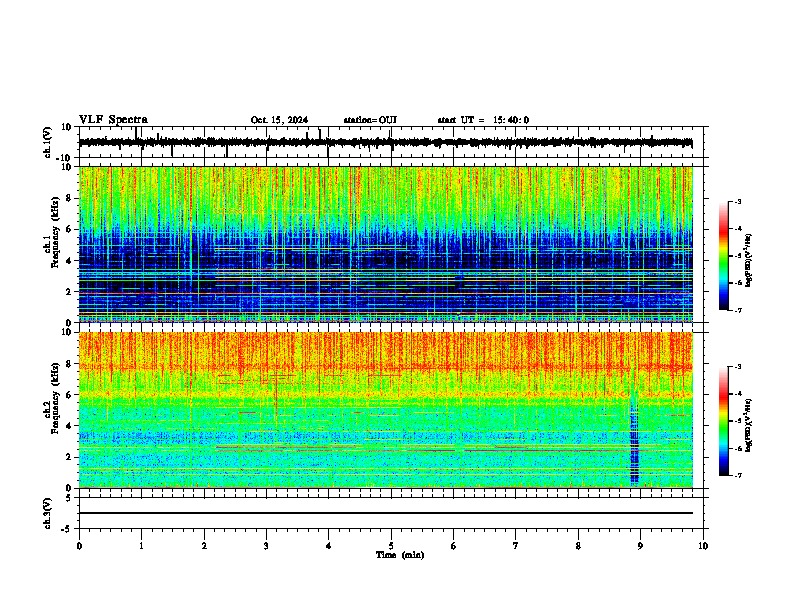The image size is (792, 612).
Task: Click the "2" tick on ch.2 frequency axis
Action: click(x=71, y=457)
